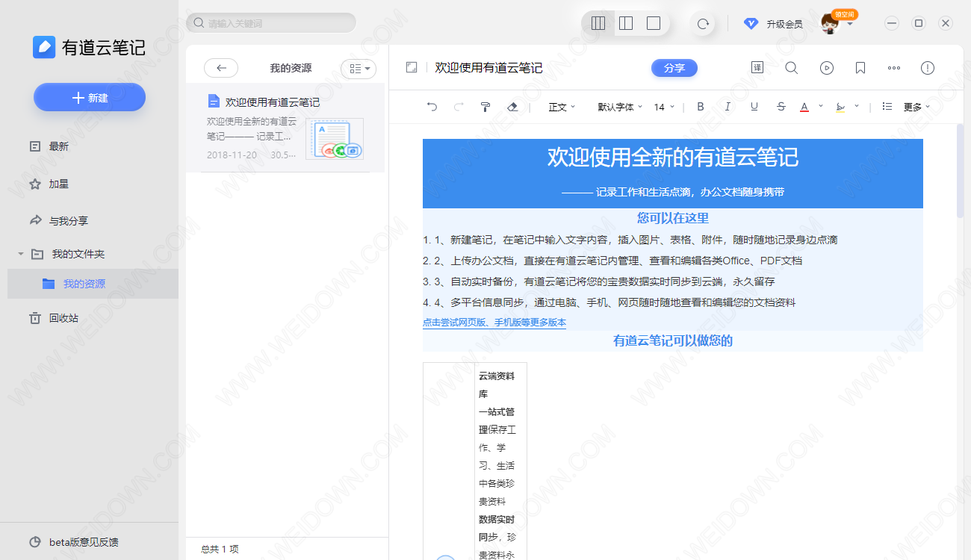This screenshot has height=560, width=971.
Task: Switch to single-pane layout view
Action: [x=654, y=23]
